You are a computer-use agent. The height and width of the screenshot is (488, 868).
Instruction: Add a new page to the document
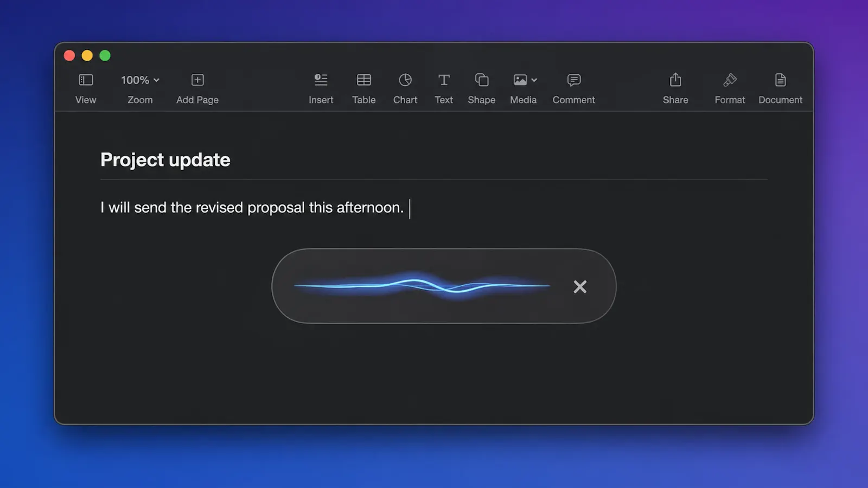click(x=197, y=88)
